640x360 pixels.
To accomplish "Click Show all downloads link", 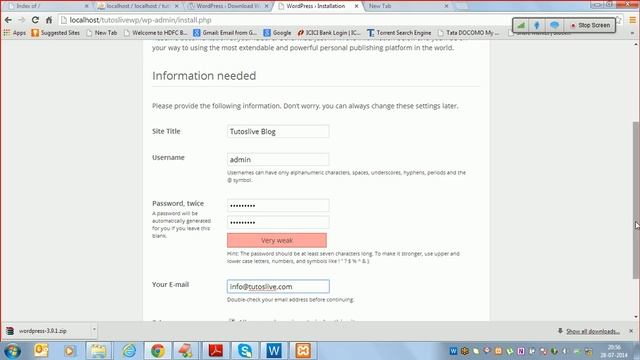I will [x=593, y=331].
